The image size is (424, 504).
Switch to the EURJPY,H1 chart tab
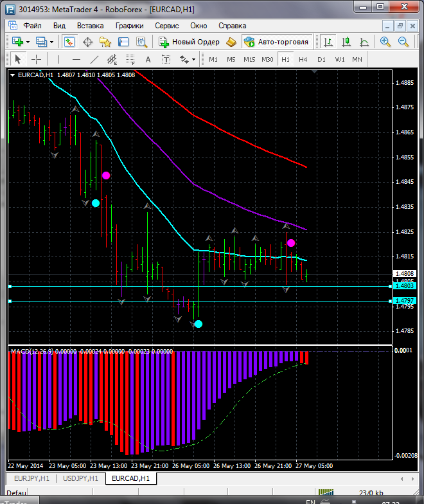(x=32, y=478)
